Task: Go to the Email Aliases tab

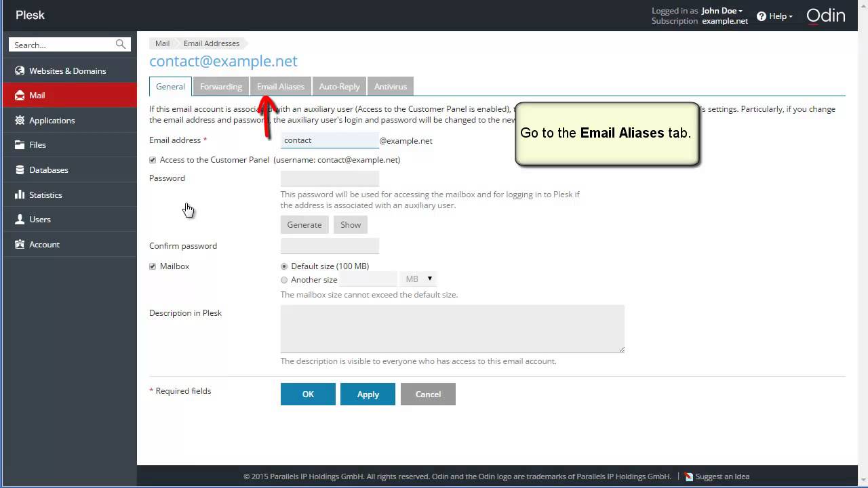Action: (281, 86)
